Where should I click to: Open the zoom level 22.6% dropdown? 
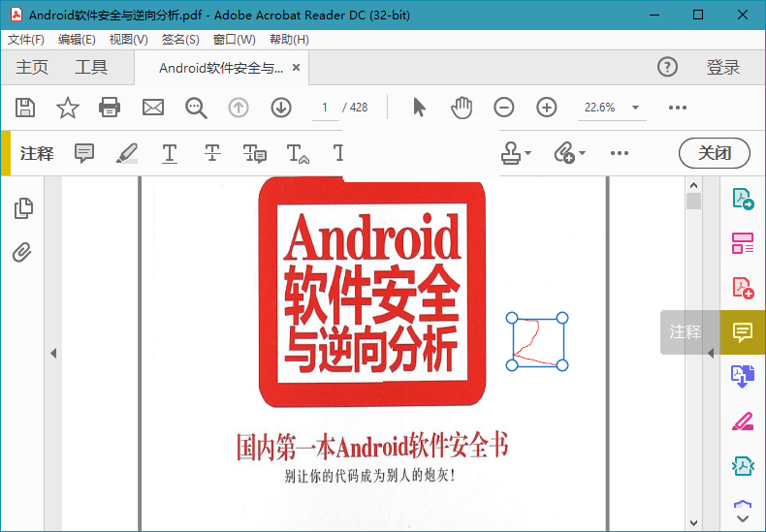coord(635,108)
